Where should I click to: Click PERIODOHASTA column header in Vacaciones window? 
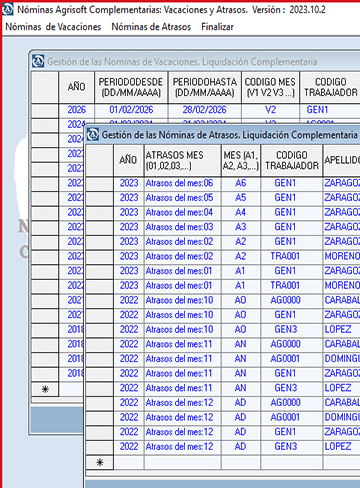point(205,87)
